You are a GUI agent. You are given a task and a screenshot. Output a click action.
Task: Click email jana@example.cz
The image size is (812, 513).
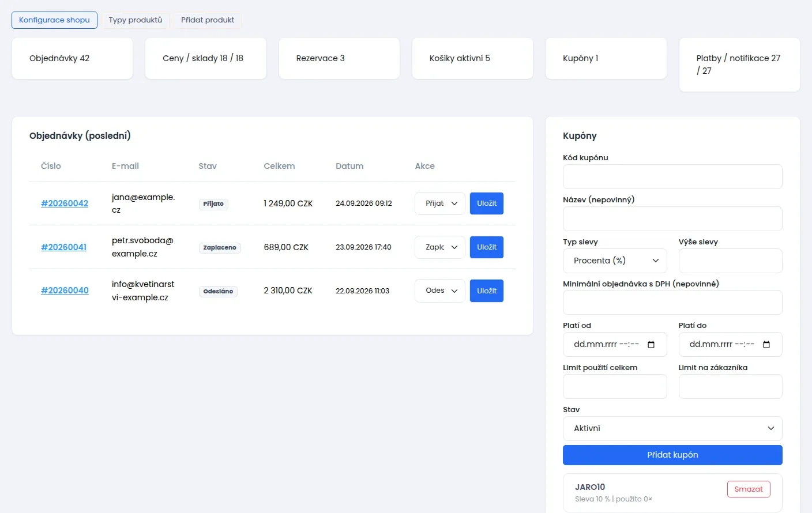point(143,203)
